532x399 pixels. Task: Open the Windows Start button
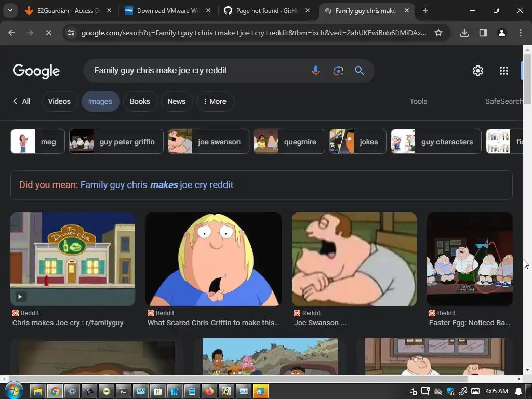click(x=13, y=391)
